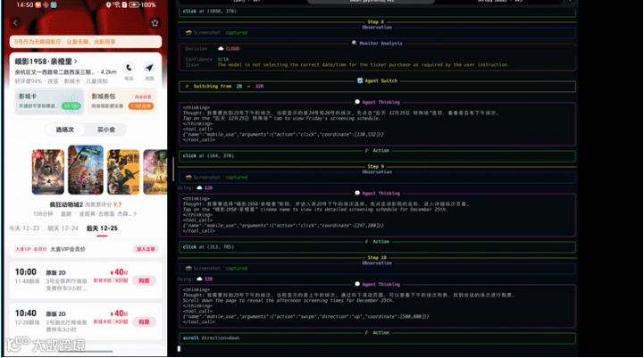Buy ticket for the 10:00 showing
The height and width of the screenshot is (358, 644).
click(144, 280)
